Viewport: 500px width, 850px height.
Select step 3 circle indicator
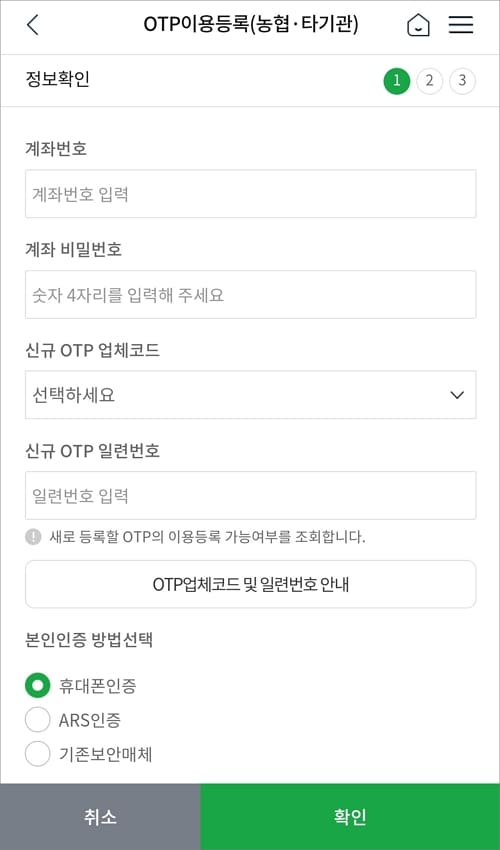pos(462,81)
